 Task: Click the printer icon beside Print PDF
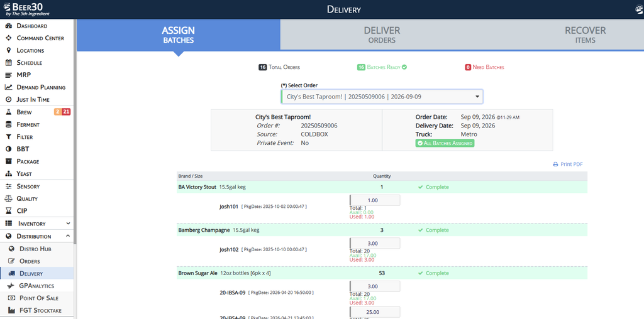tap(556, 165)
